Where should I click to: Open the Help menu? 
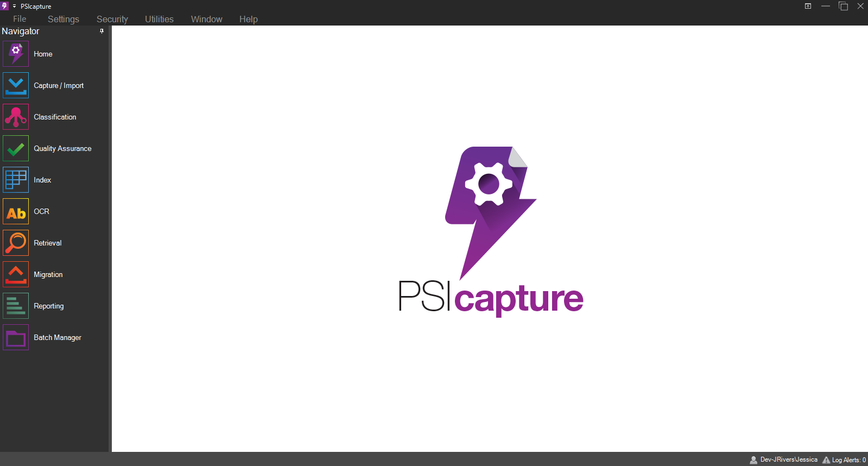click(249, 19)
